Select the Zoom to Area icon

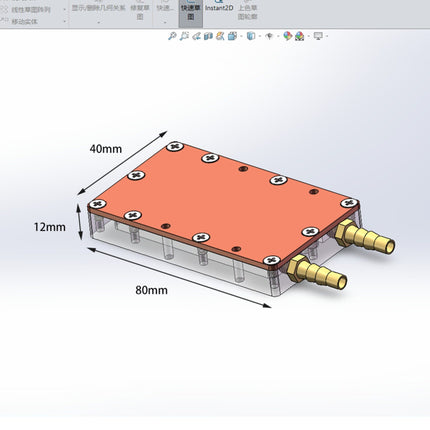184,36
